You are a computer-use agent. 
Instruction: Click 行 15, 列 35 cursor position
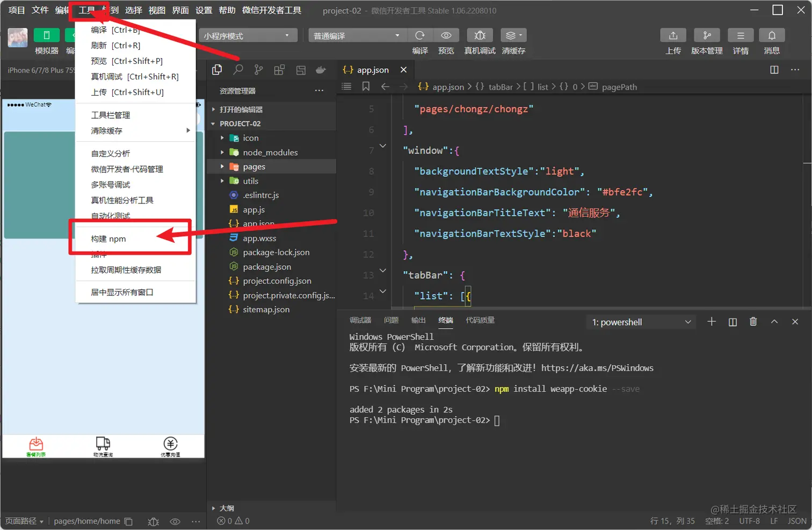click(x=672, y=521)
